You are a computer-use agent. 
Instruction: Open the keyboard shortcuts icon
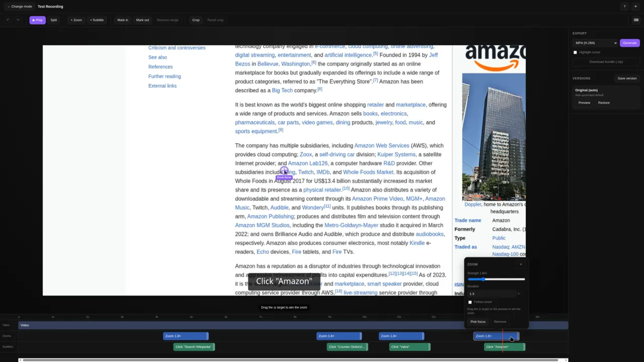[636, 20]
